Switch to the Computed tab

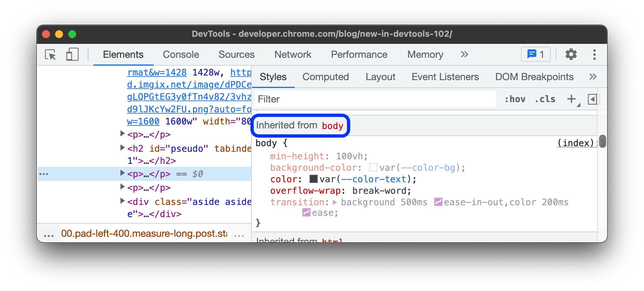(325, 77)
